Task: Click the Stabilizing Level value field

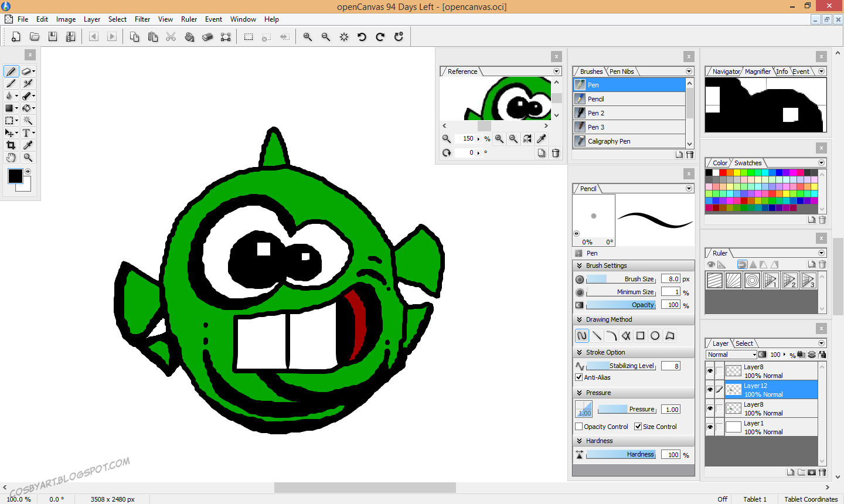Action: pos(671,366)
